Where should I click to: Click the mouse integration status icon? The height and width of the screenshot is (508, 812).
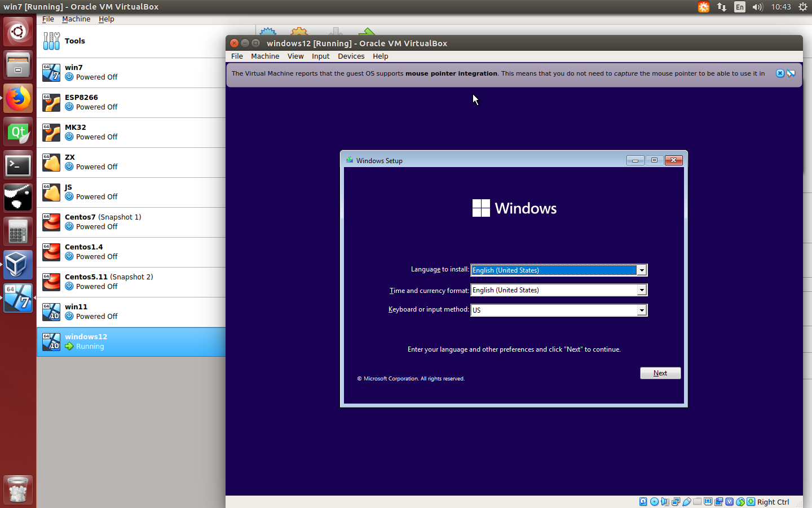(x=740, y=501)
